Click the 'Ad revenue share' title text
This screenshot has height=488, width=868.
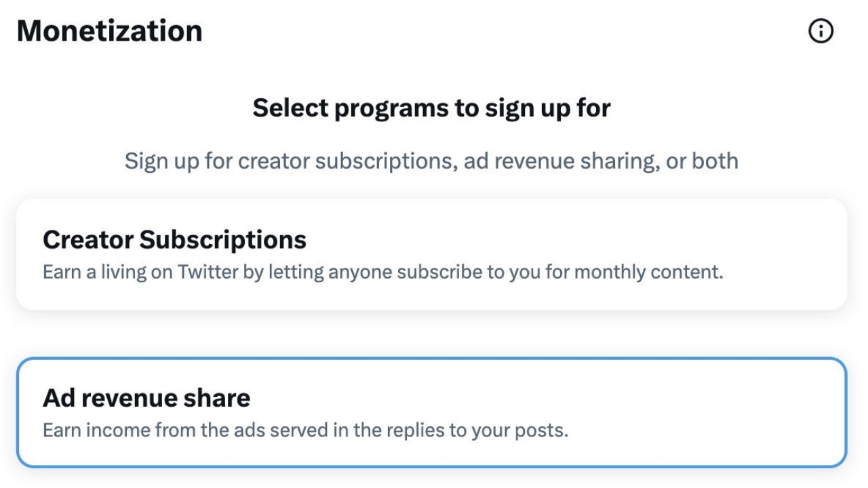click(146, 398)
